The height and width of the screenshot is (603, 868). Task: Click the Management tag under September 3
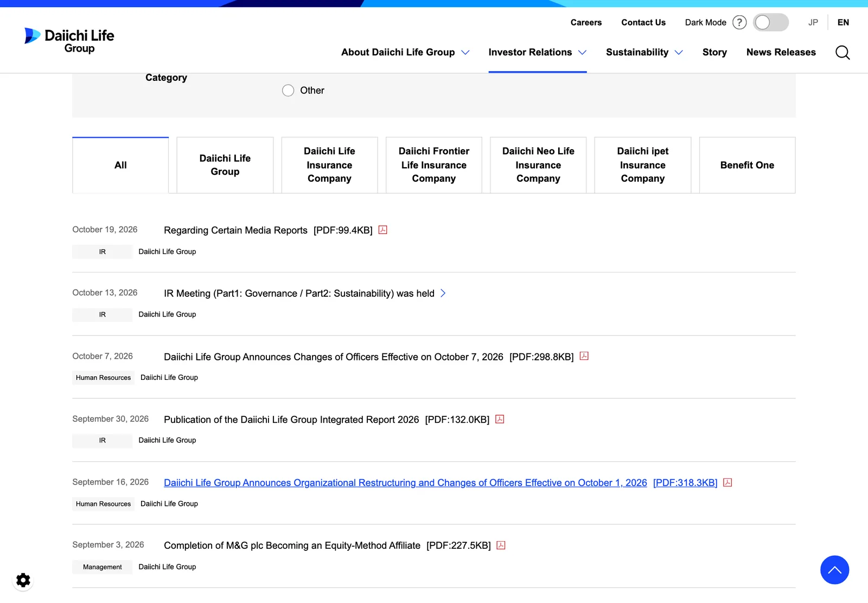tap(102, 567)
